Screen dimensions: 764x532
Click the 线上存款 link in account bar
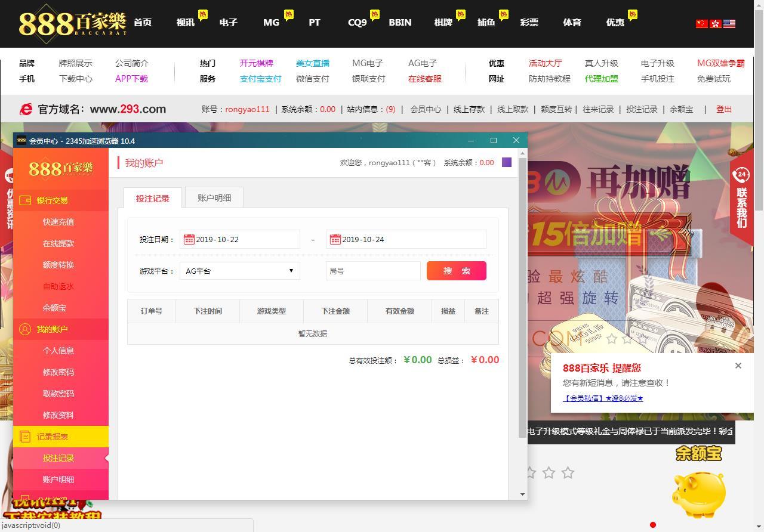coord(469,109)
